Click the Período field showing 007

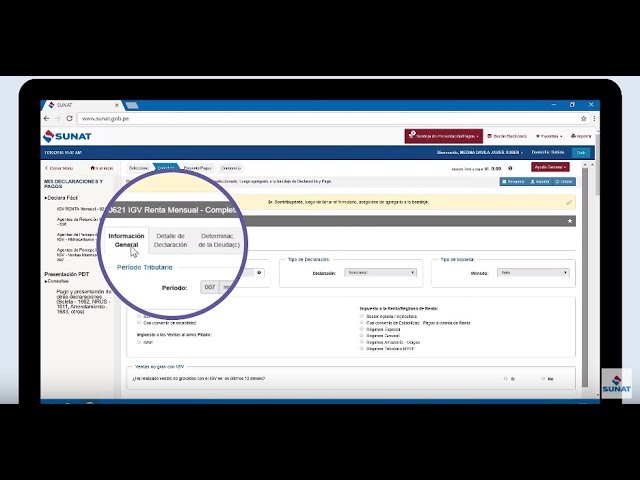210,287
